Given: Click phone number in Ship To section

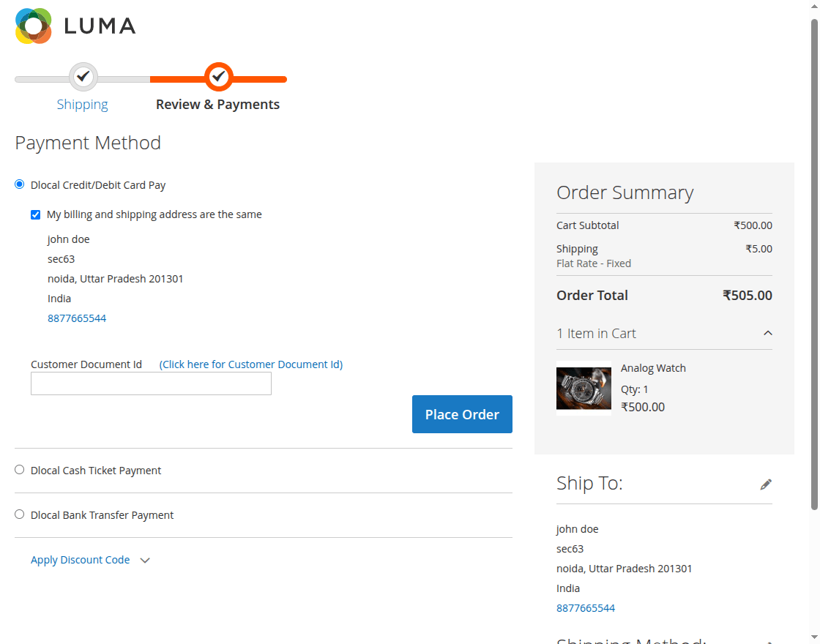Looking at the screenshot, I should (586, 608).
